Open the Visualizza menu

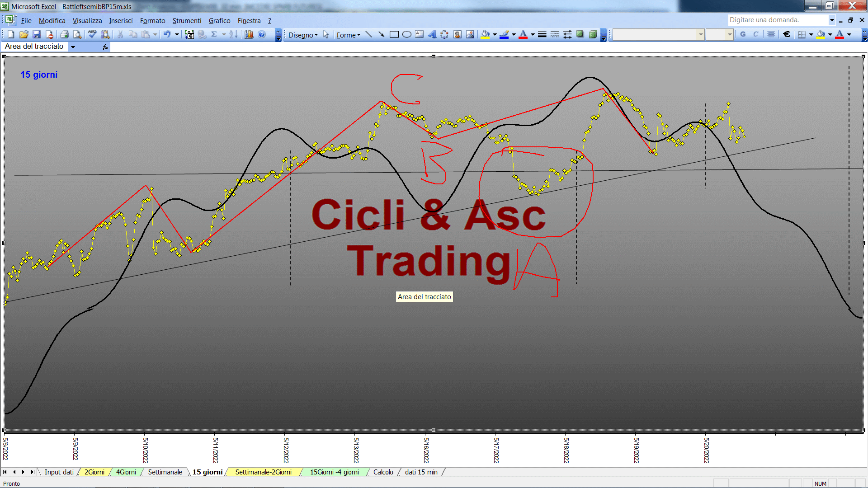87,20
